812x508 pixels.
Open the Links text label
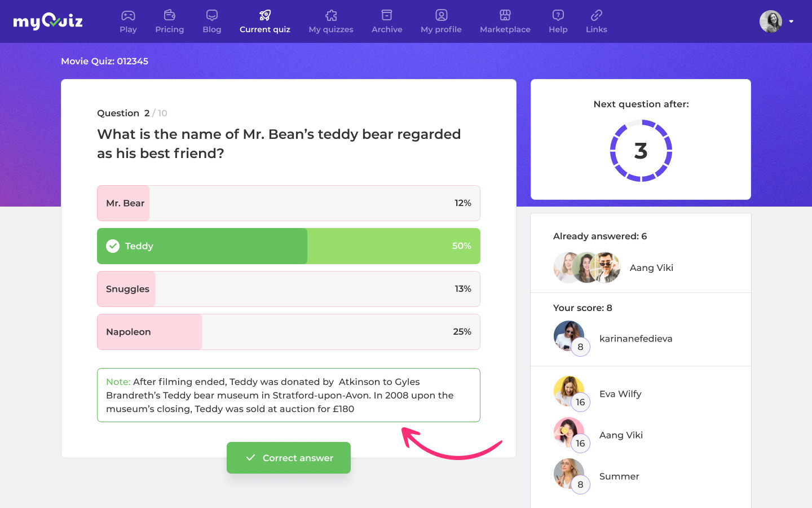tap(597, 29)
